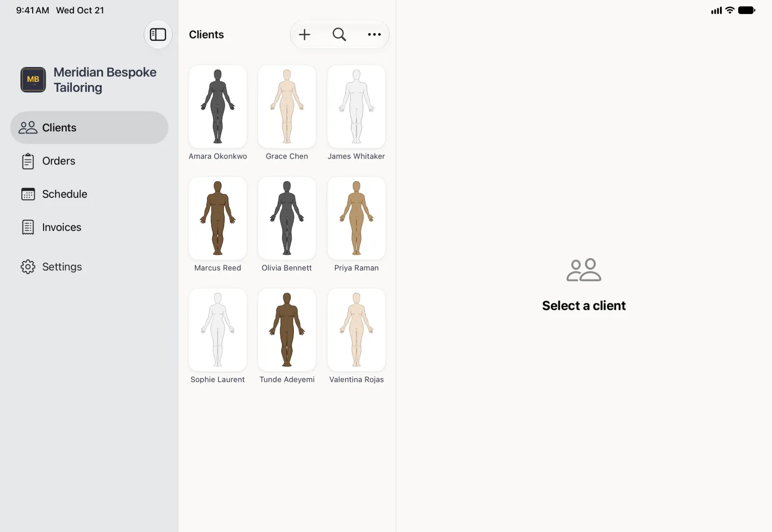Viewport: 772px width, 532px height.
Task: Click the Amara Okonkwo name label
Action: (218, 156)
